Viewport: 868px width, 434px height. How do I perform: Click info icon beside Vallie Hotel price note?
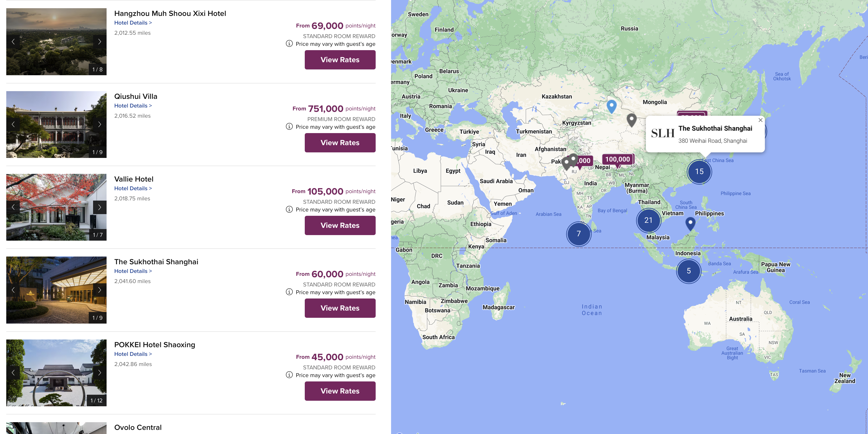289,209
